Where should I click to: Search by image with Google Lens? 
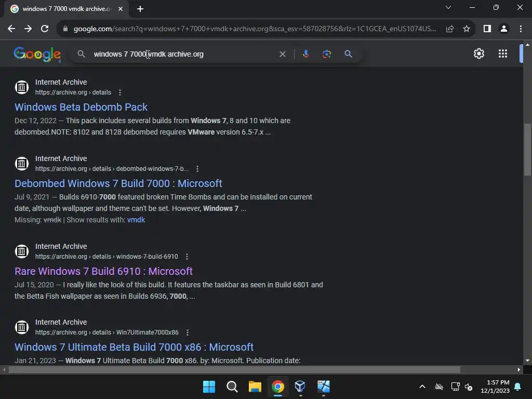click(x=326, y=54)
